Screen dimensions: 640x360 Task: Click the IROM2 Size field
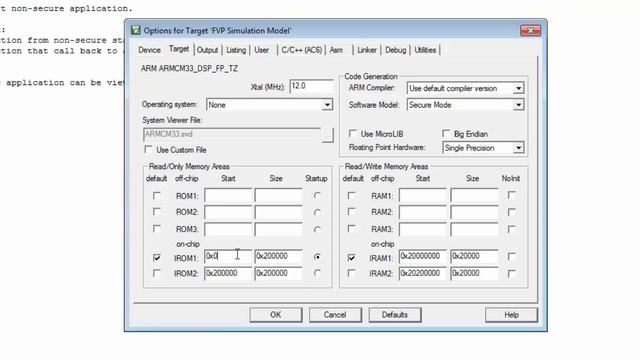click(x=278, y=273)
